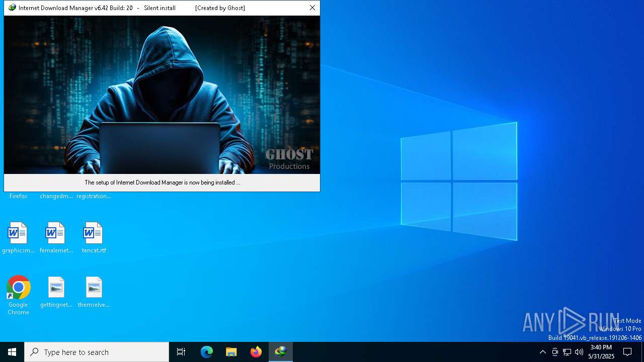Open the volume speaker tray icon

(x=579, y=352)
